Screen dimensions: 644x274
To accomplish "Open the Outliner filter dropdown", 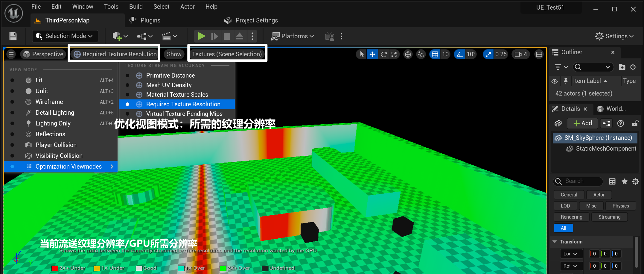I will point(561,67).
